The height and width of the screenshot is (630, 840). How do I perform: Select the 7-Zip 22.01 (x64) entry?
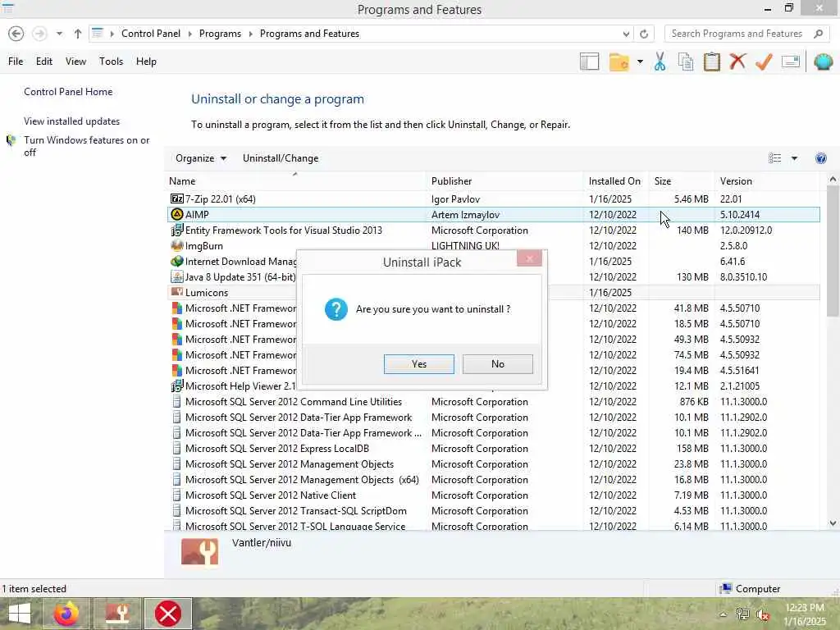click(x=493, y=199)
